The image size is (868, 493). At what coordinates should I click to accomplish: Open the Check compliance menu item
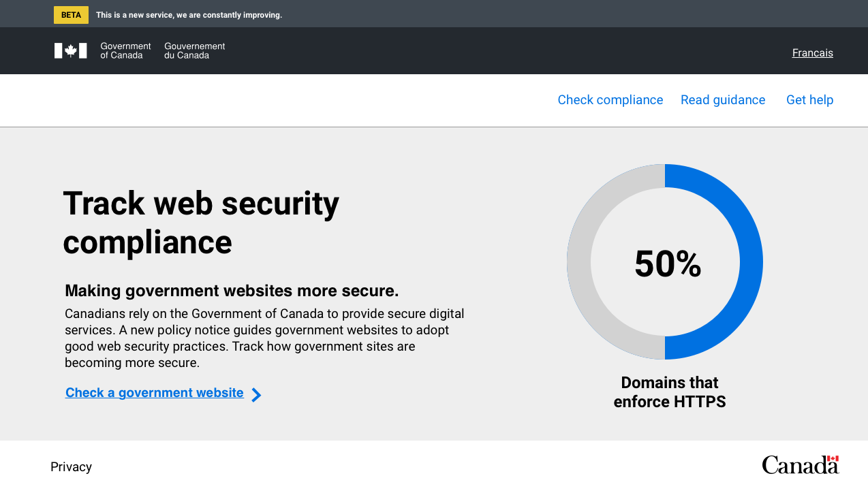tap(610, 100)
